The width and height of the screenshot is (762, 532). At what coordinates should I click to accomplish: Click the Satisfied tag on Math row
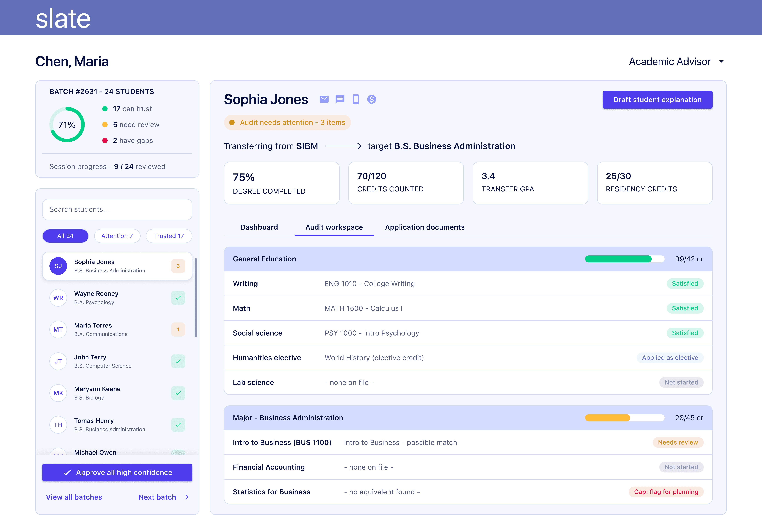coord(685,308)
